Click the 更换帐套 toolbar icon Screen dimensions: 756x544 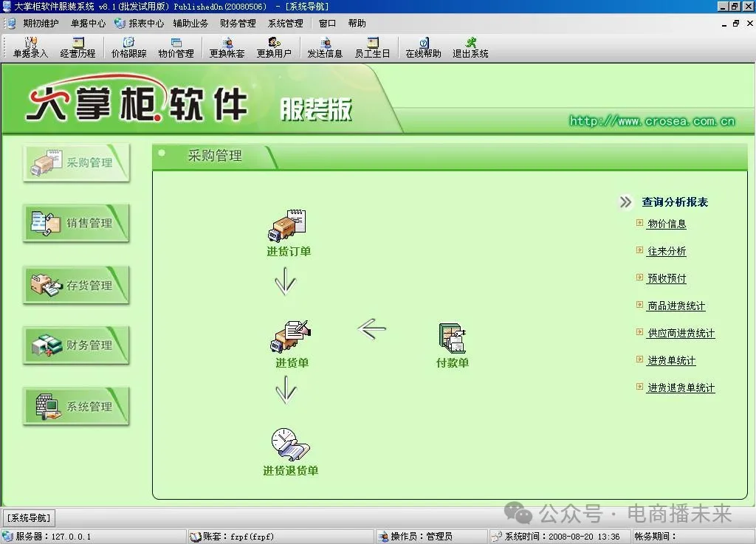pos(227,48)
